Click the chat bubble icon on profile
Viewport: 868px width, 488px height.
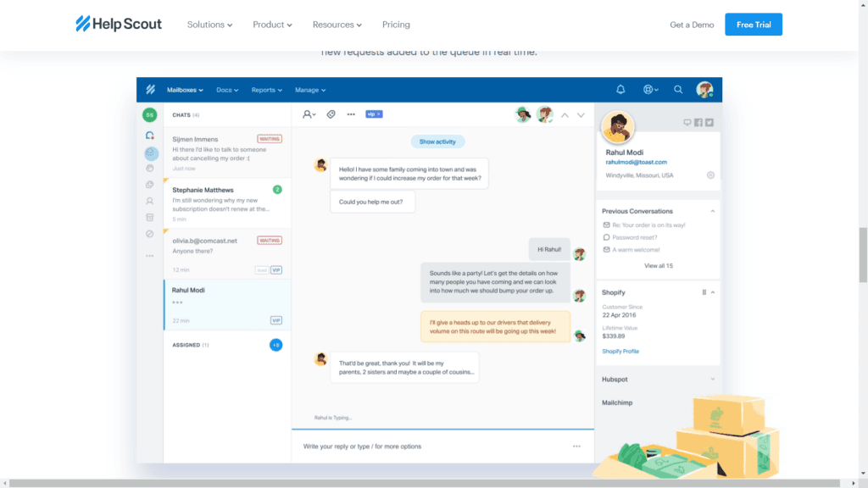click(x=687, y=122)
